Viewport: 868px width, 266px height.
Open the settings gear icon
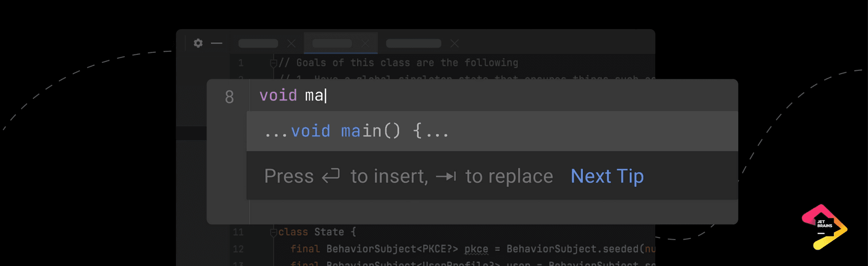(x=198, y=43)
